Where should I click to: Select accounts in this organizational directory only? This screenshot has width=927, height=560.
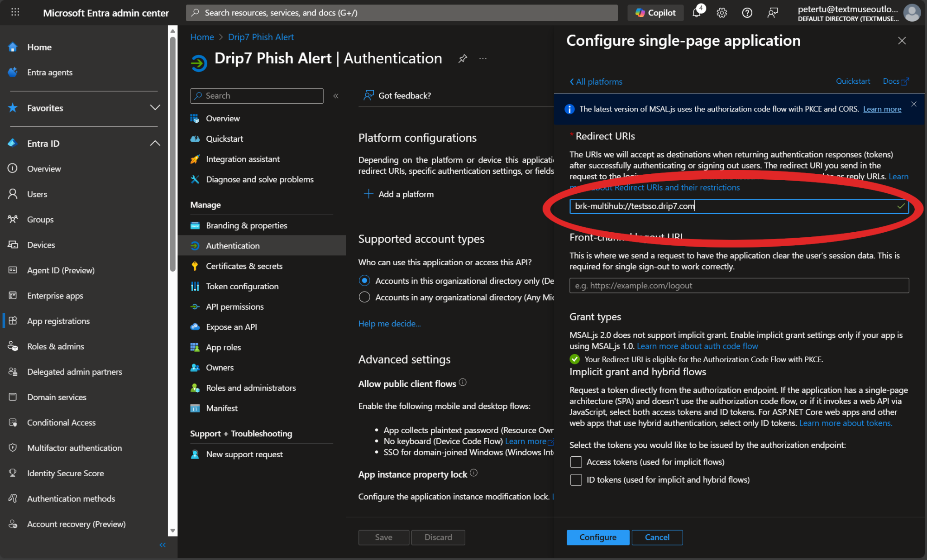pyautogui.click(x=364, y=281)
